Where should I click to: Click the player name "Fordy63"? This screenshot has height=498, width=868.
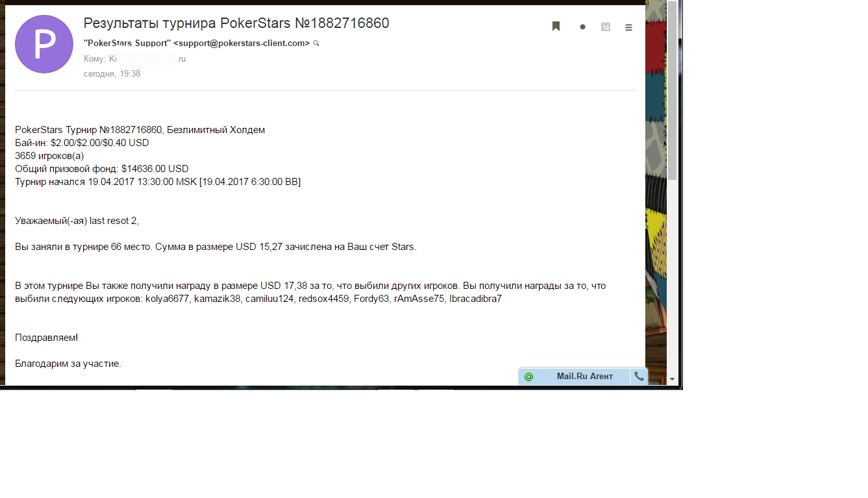pyautogui.click(x=371, y=299)
